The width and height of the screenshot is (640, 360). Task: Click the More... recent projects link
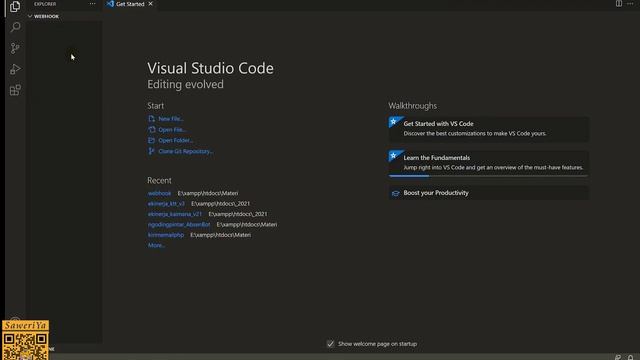click(x=156, y=245)
